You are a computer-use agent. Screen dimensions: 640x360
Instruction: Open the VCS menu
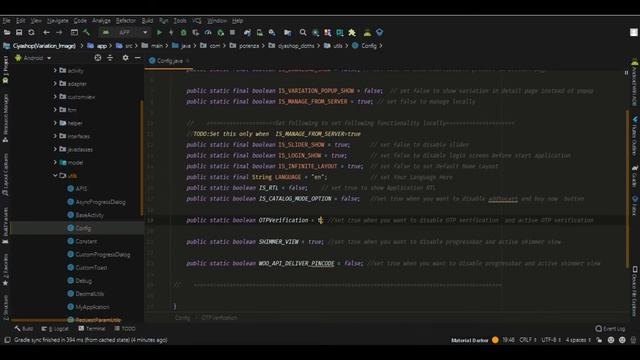click(197, 20)
